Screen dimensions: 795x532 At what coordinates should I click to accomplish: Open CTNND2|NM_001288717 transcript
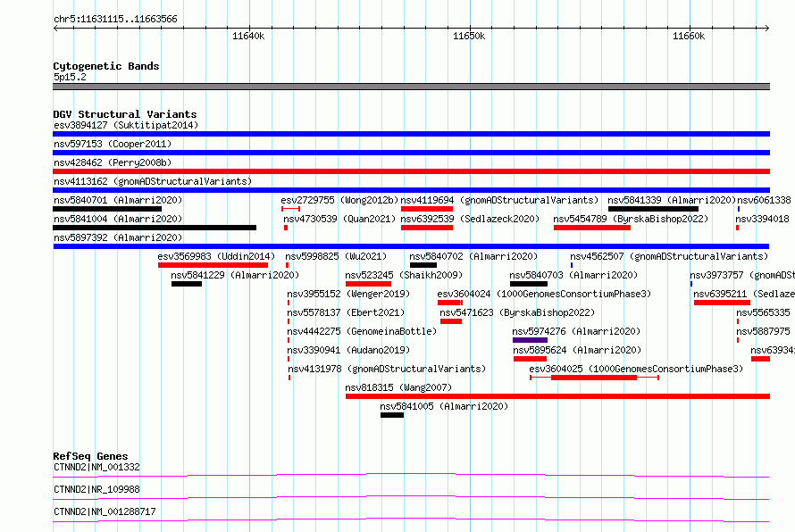coord(105,511)
